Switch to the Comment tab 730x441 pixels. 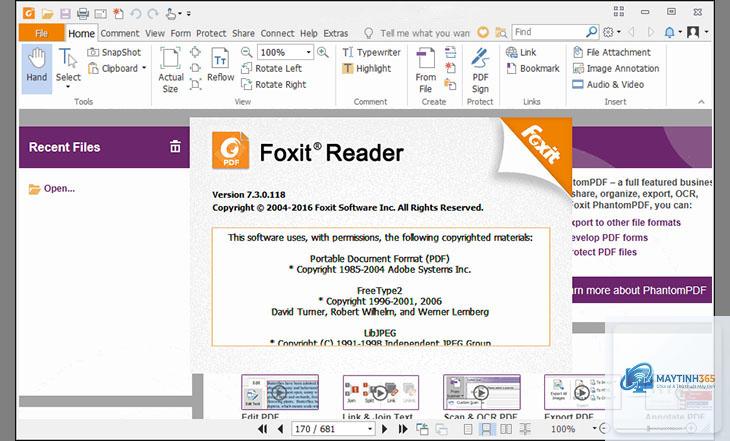click(x=120, y=33)
